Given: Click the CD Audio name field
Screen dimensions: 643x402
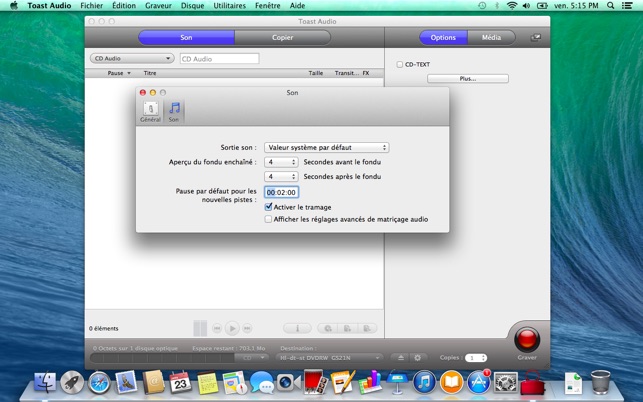Looking at the screenshot, I should [219, 59].
